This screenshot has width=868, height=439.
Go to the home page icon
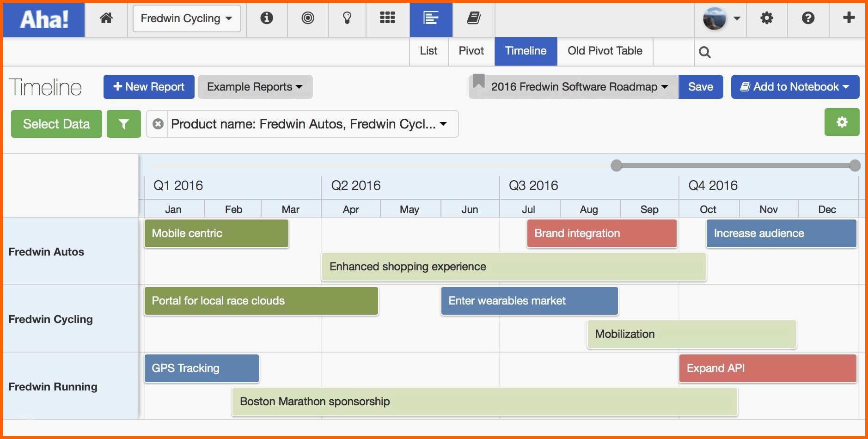click(106, 18)
